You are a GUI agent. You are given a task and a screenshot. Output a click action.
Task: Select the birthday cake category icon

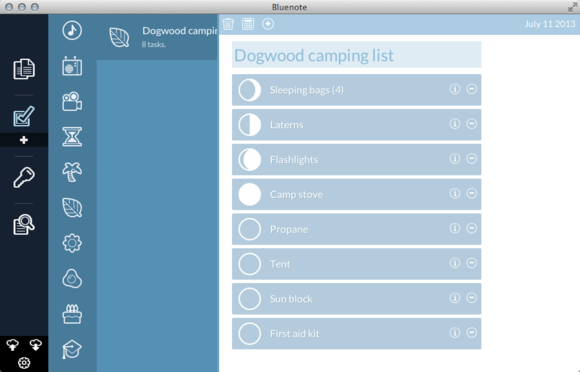(72, 314)
